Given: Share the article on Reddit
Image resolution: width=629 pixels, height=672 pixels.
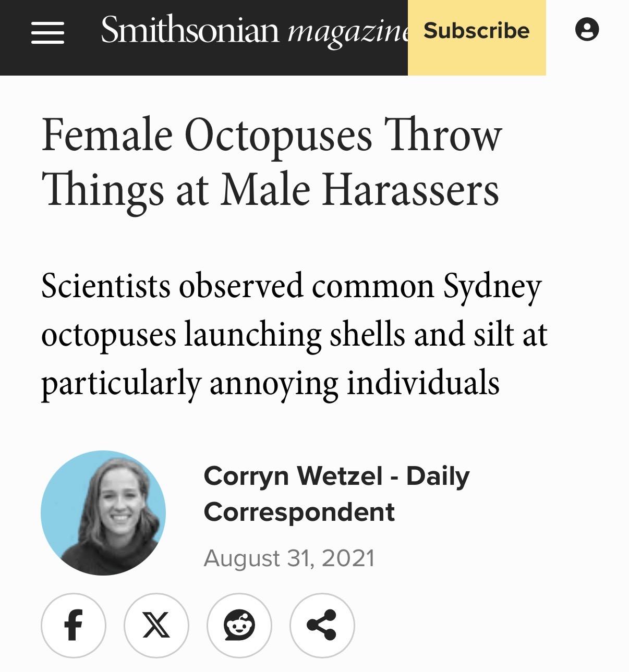Looking at the screenshot, I should click(239, 625).
